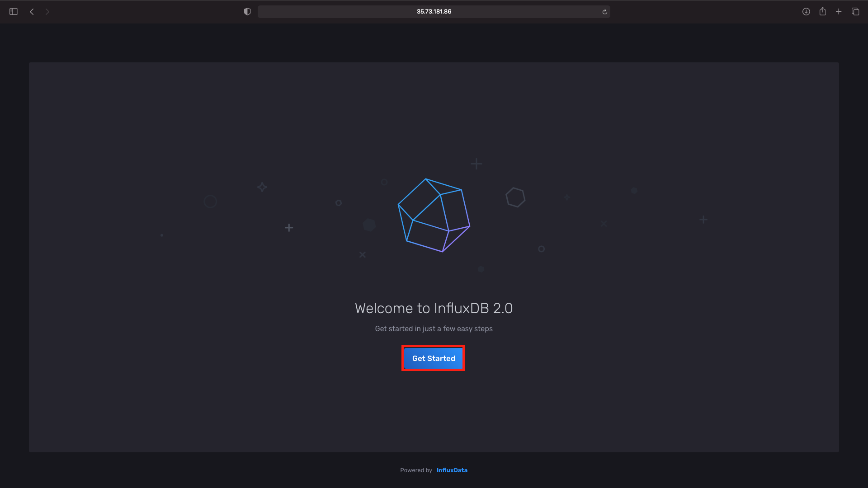868x488 pixels.
Task: Click the InfluxDB polyhedron logo
Action: pos(433,215)
